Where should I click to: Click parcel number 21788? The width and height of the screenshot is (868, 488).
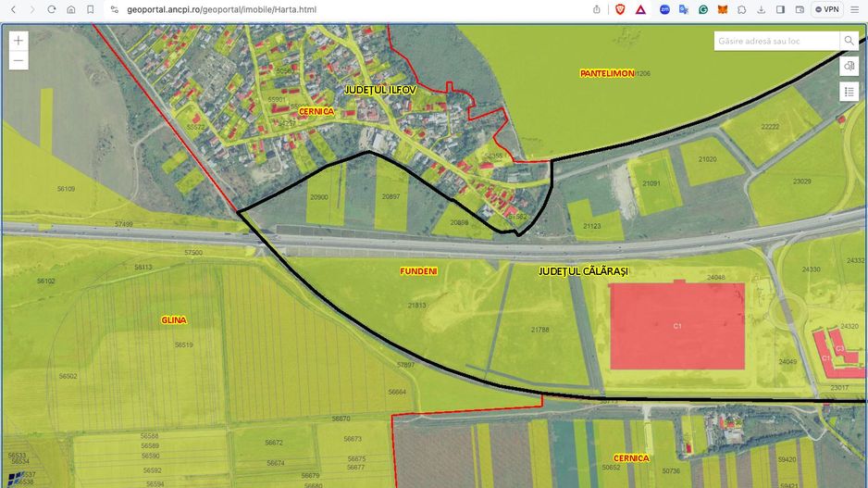tap(539, 330)
